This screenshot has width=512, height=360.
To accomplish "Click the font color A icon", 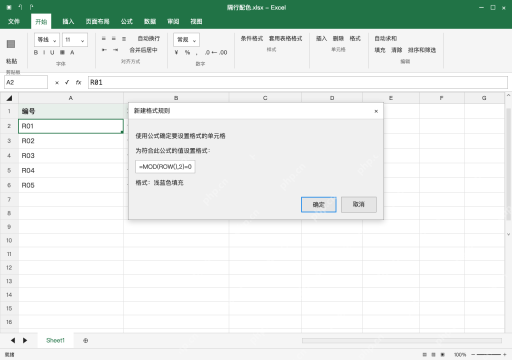I will pos(72,52).
